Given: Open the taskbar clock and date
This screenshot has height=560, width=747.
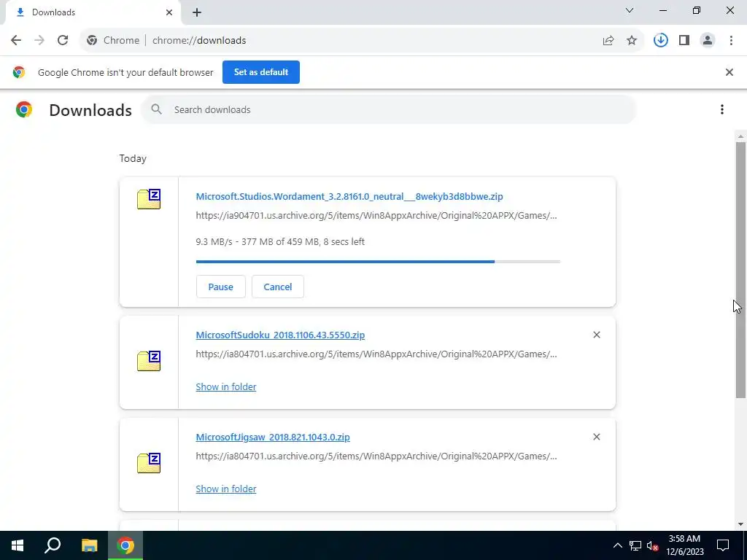Looking at the screenshot, I should pyautogui.click(x=684, y=545).
